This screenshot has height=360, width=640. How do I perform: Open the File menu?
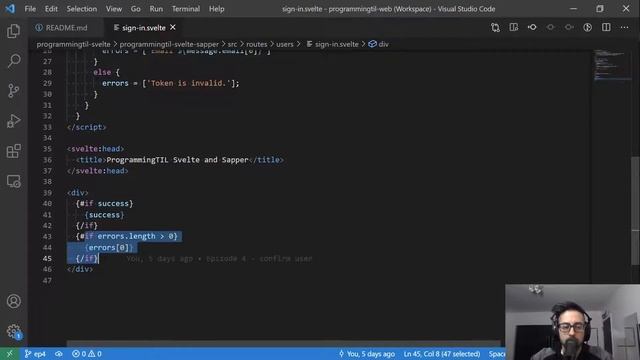coord(30,9)
